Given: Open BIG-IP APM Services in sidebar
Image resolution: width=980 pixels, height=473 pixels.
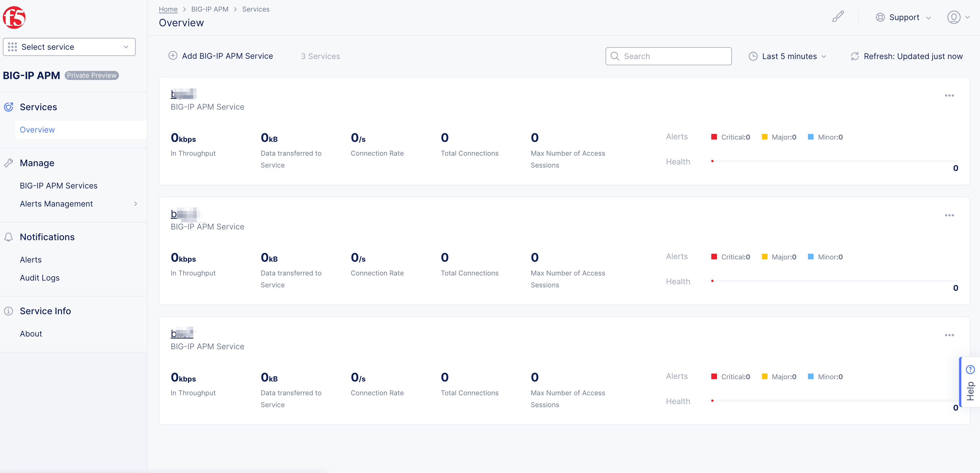Looking at the screenshot, I should (58, 186).
